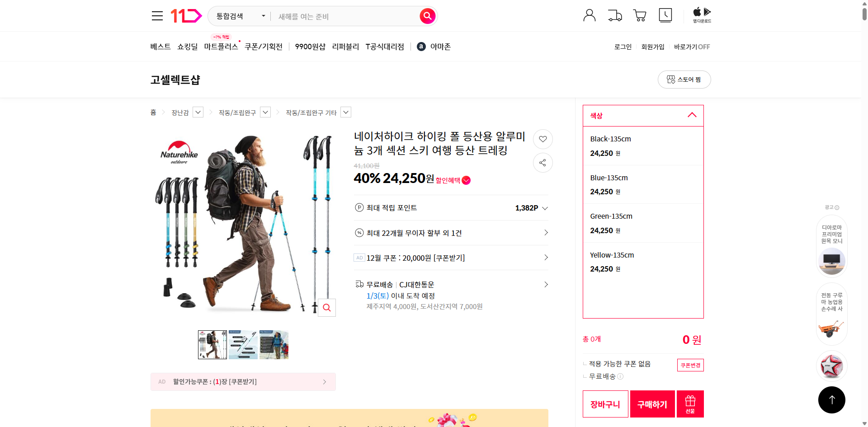Screen dimensions: 868x427
Task: Open the 베스트 menu item
Action: click(x=160, y=46)
